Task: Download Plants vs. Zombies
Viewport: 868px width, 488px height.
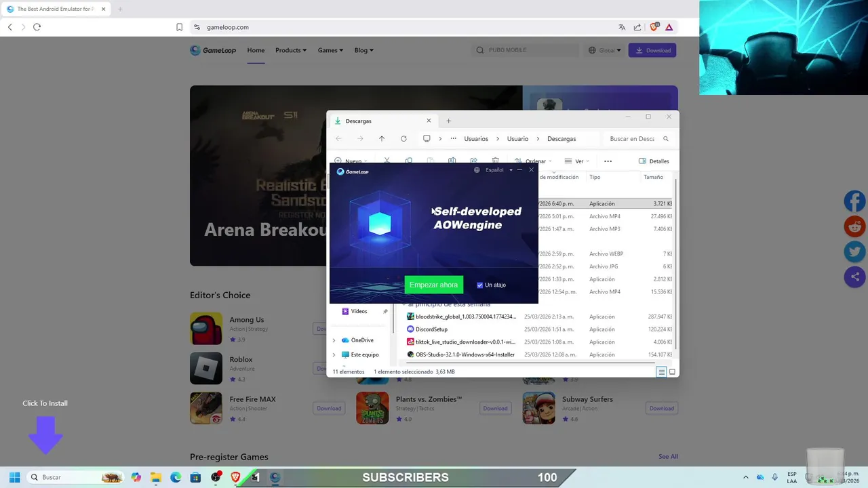Action: point(495,408)
